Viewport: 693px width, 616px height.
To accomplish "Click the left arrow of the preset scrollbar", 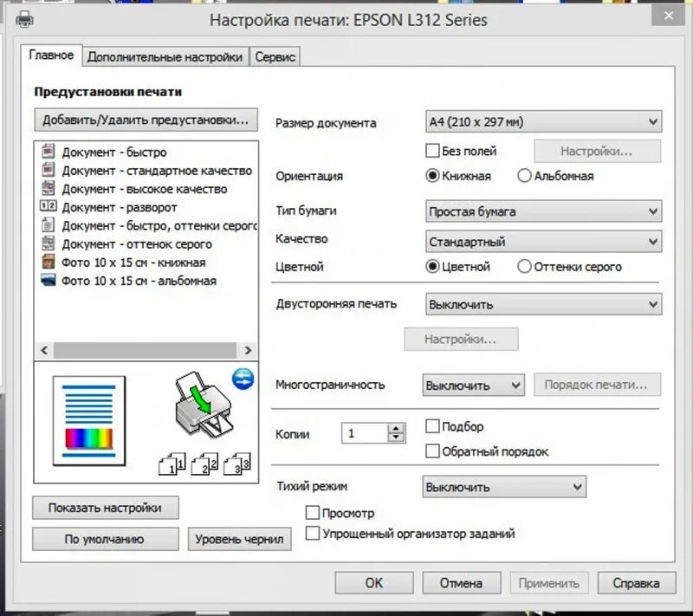I will [44, 350].
